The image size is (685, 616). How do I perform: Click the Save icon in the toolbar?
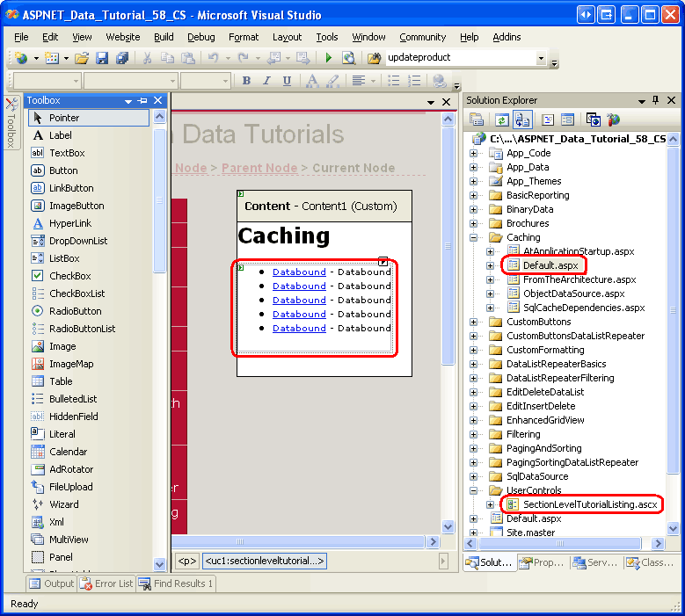point(102,58)
